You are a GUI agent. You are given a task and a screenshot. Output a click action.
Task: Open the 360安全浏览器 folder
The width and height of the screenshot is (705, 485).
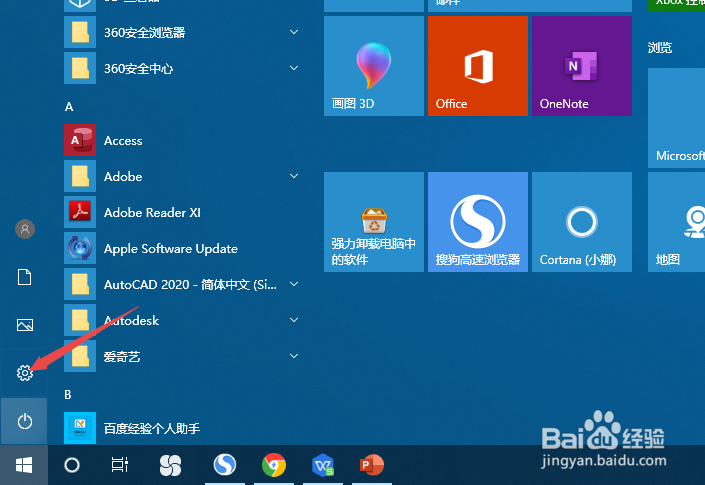tap(182, 32)
